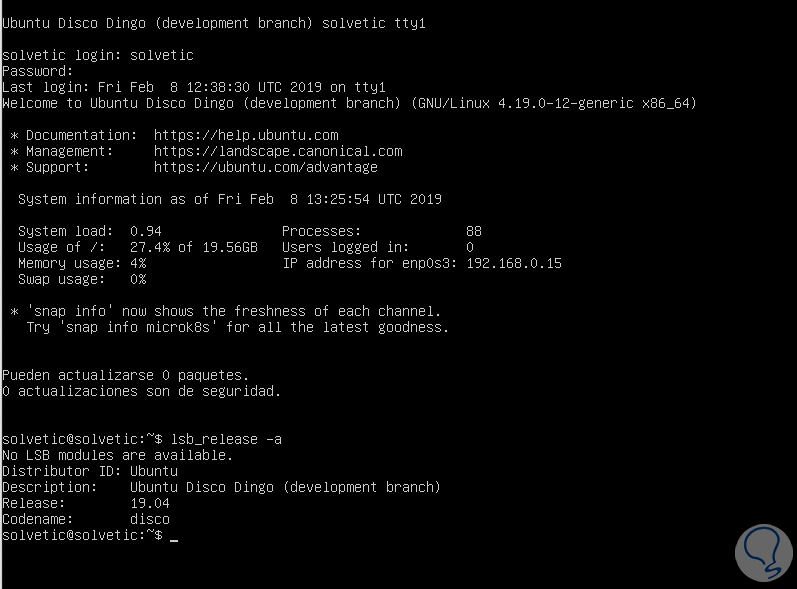Open the ubuntu.com/advantage support URL

266,167
